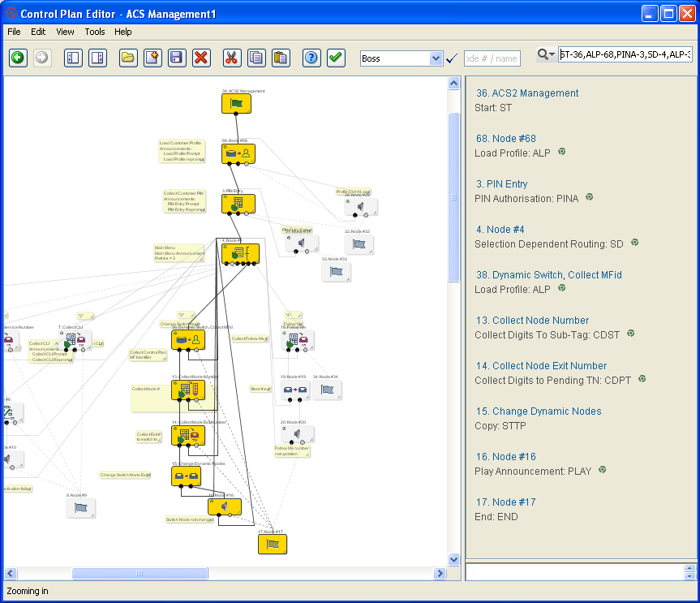Viewport: 700px width, 603px height.
Task: Click the greyed forward arrow toolbar button
Action: [x=42, y=58]
